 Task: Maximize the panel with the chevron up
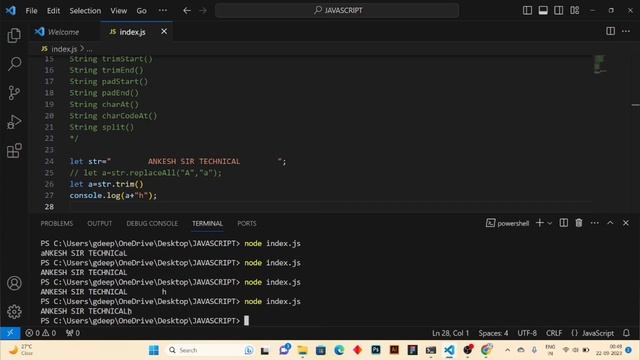coord(610,223)
